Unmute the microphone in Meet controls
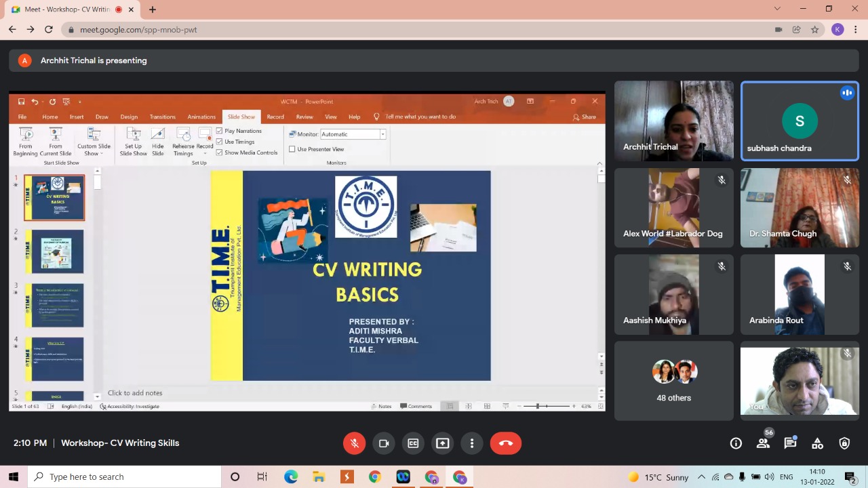This screenshot has height=488, width=868. pos(354,443)
